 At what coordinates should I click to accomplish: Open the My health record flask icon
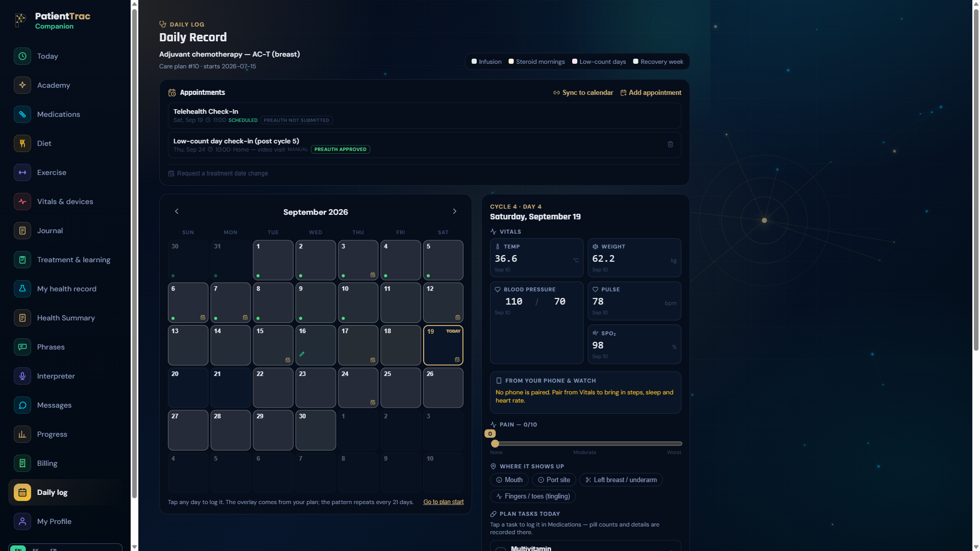(22, 289)
